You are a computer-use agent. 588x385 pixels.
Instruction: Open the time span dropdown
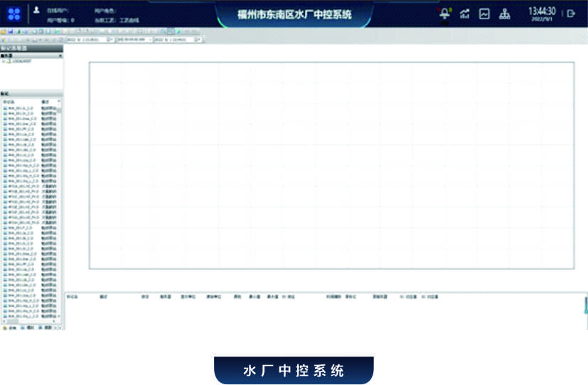point(149,40)
